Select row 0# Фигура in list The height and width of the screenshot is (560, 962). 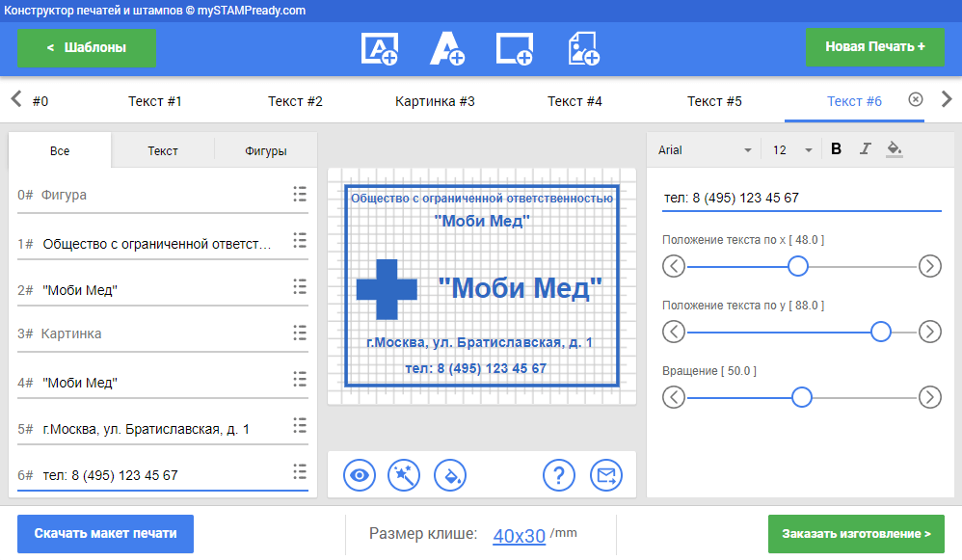[x=163, y=195]
